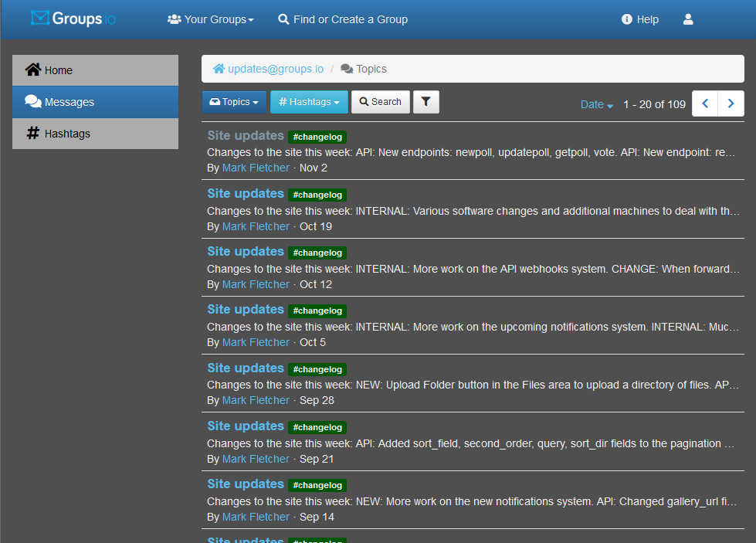Screen dimensions: 756x543
Task: Click summary about Upload Folder button
Action: coord(473,385)
